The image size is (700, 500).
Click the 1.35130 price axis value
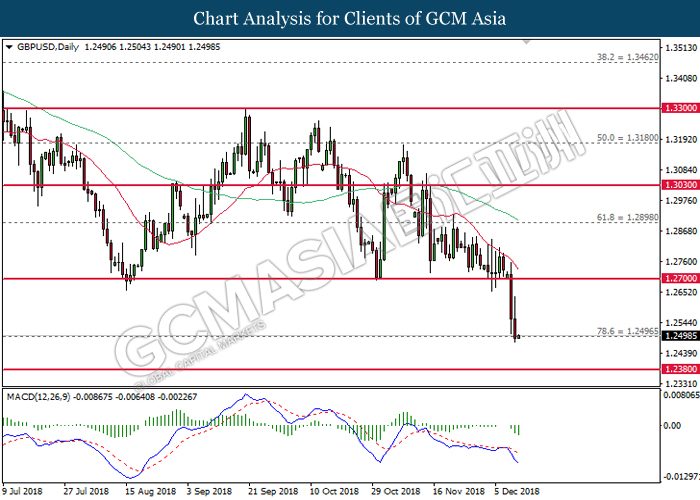click(681, 48)
